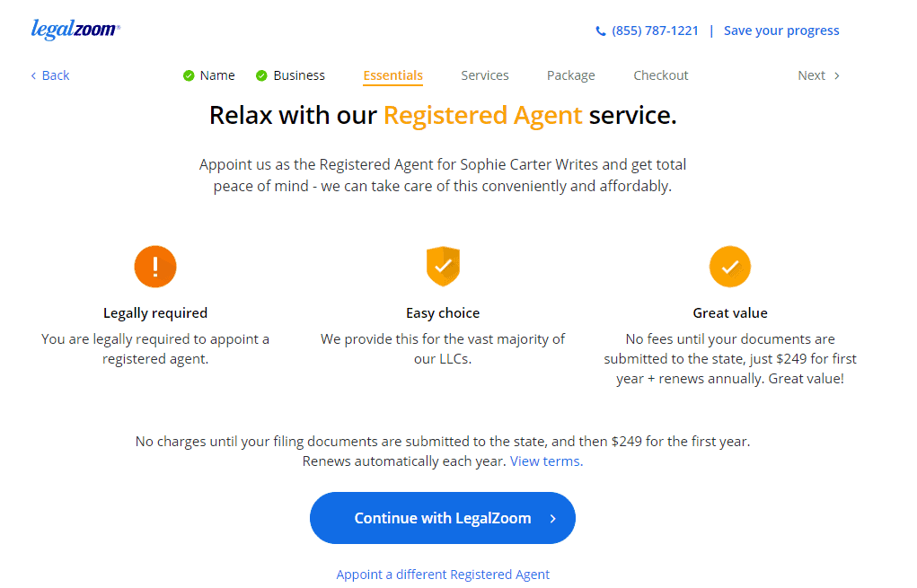
Task: Click the Registered Agent orange heading text
Action: pos(483,115)
